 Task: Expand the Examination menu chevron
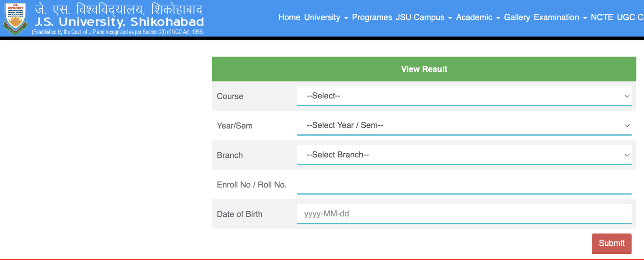coord(584,18)
